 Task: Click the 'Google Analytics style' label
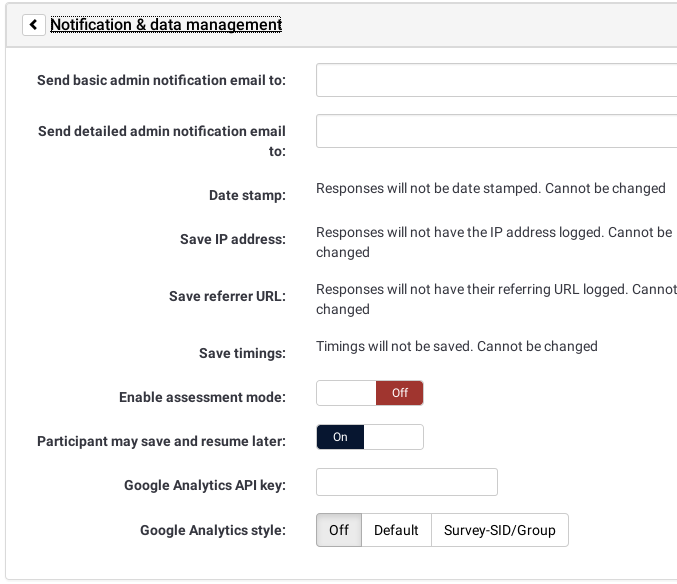pos(213,531)
